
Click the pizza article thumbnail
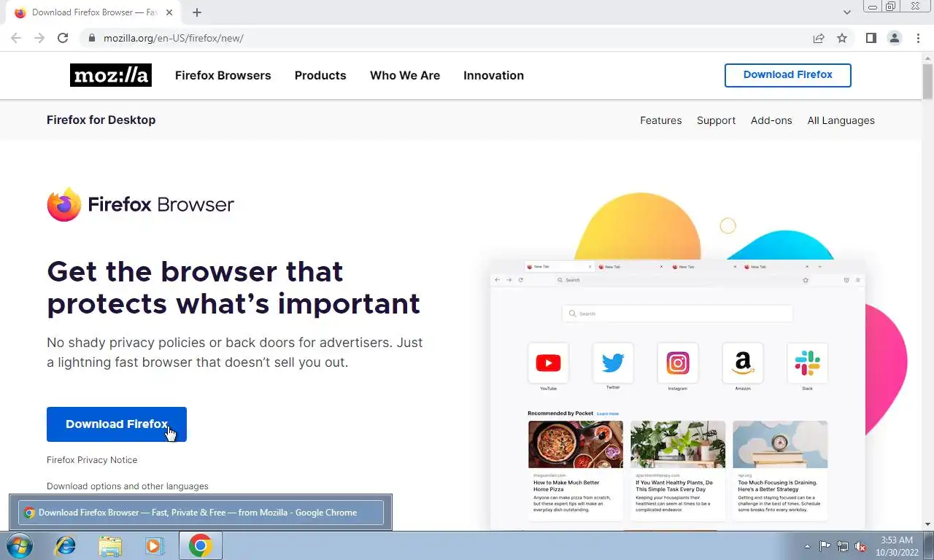(576, 444)
